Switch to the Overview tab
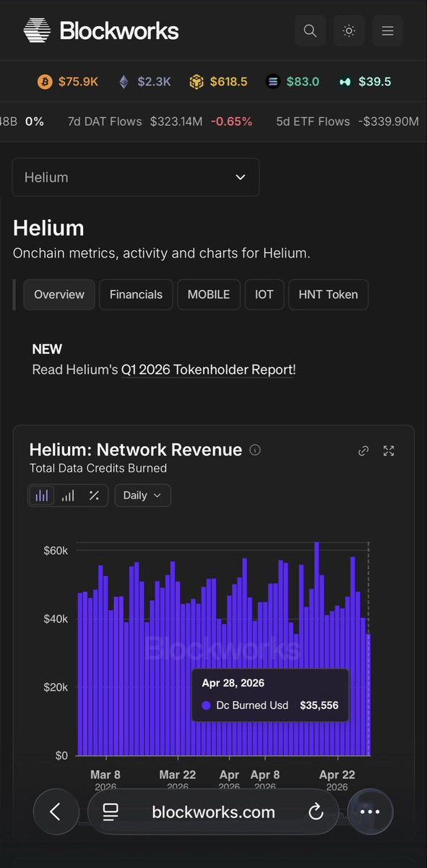The width and height of the screenshot is (427, 868). (x=59, y=294)
